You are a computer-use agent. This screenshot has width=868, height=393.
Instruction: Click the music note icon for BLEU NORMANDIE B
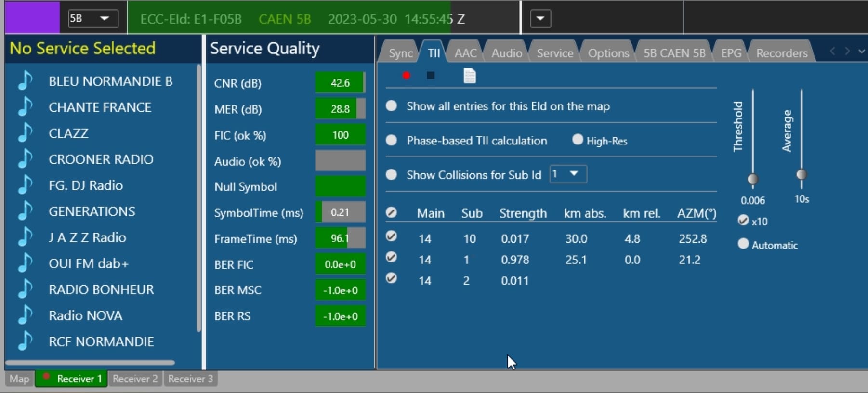point(25,81)
